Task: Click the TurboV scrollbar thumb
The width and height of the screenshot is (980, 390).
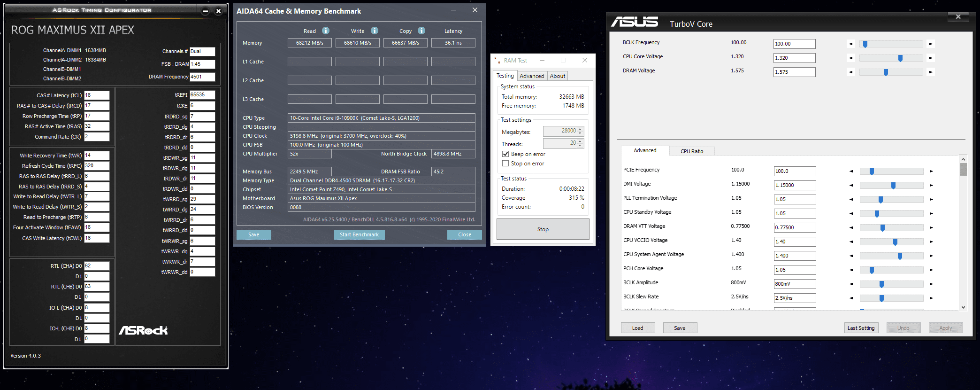Action: click(963, 170)
